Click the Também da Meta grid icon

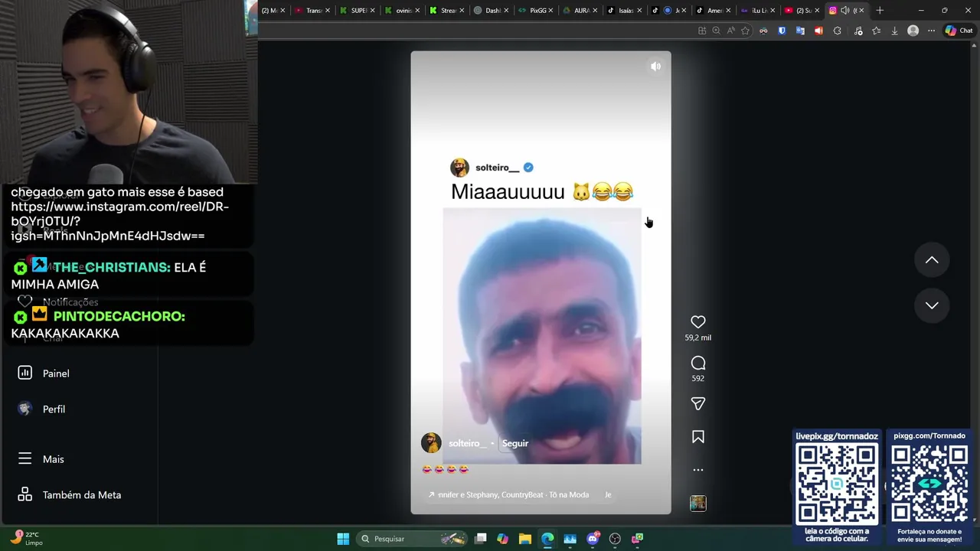(24, 494)
